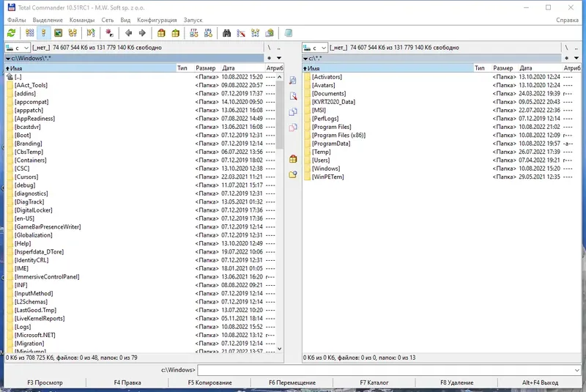Click the left panel scrollbar up arrow
This screenshot has width=586, height=392.
(280, 77)
